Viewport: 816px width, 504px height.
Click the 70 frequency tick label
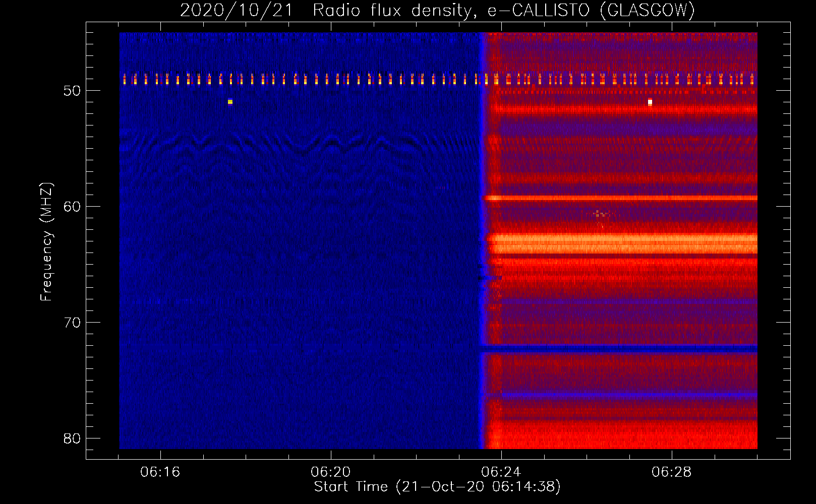tap(73, 323)
